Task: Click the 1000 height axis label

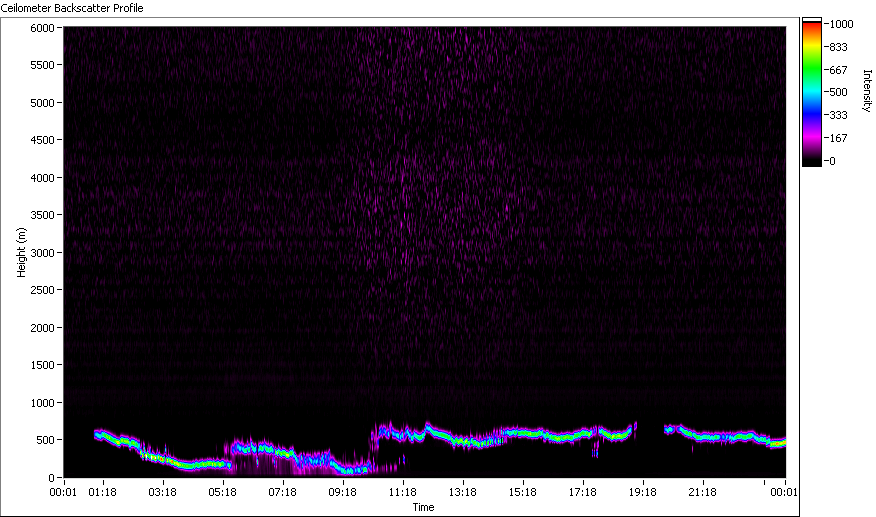Action: point(42,402)
